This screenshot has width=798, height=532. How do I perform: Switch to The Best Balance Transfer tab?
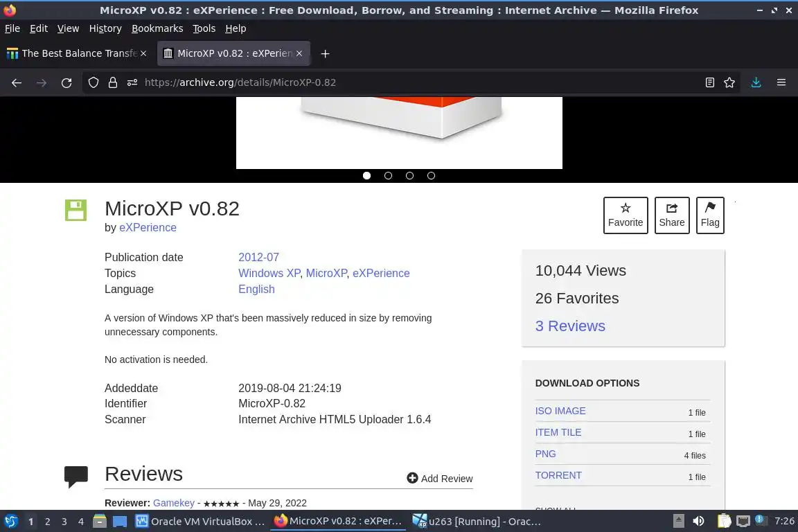coord(76,53)
